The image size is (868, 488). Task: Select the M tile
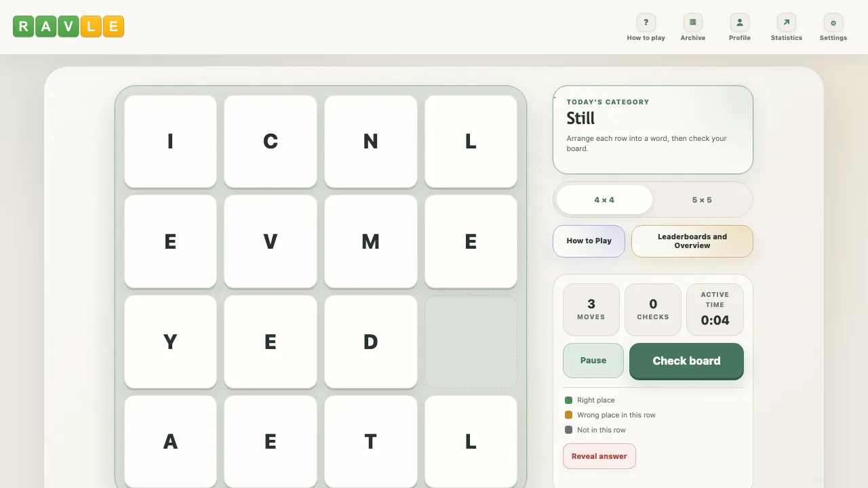click(x=371, y=241)
